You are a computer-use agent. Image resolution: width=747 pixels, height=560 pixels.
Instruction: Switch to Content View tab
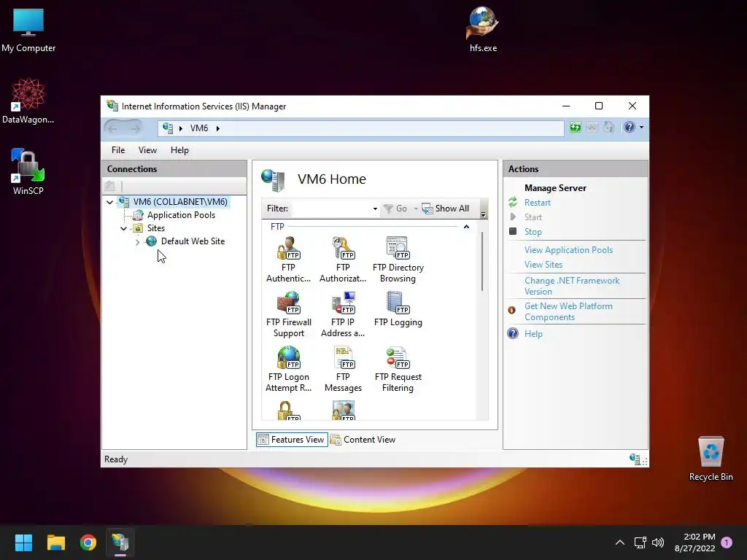[x=363, y=440]
